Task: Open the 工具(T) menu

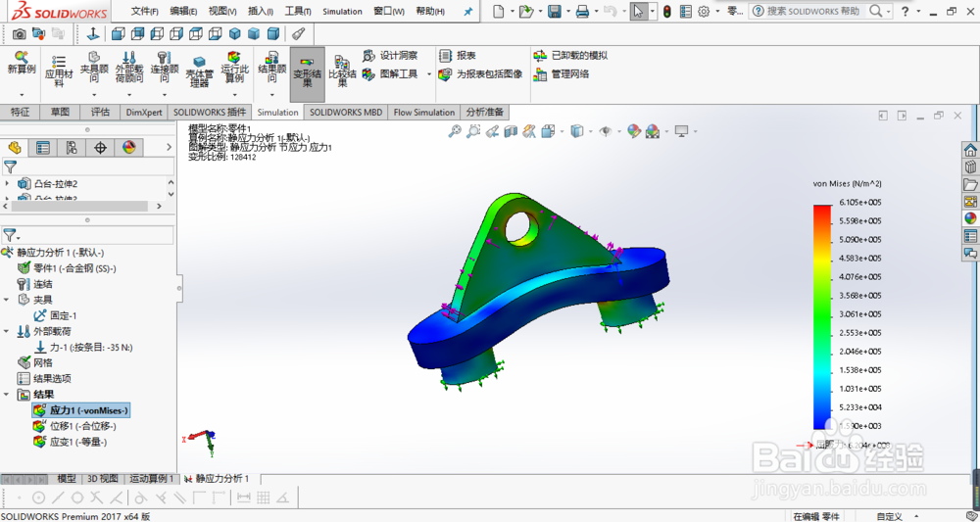Action: (x=298, y=11)
